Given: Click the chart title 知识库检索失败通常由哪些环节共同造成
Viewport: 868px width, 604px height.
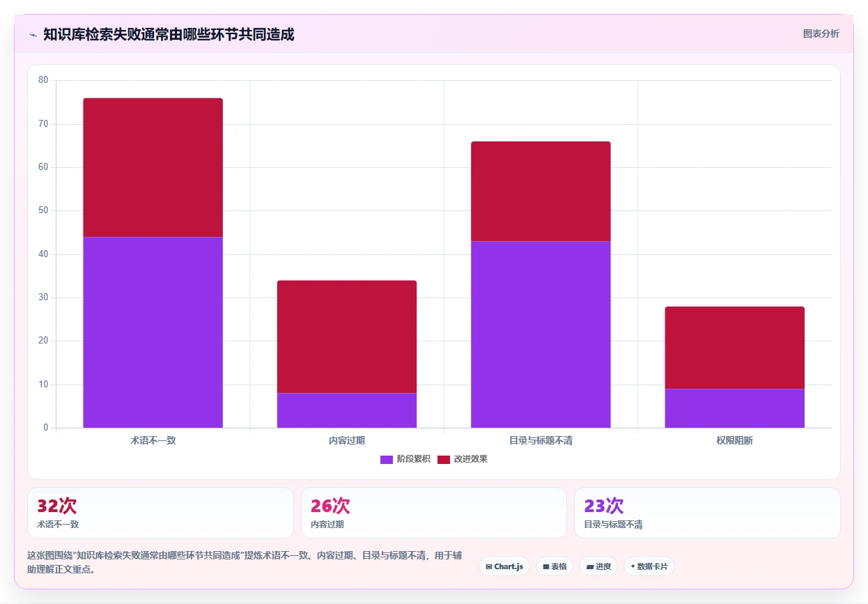Looking at the screenshot, I should [x=169, y=34].
